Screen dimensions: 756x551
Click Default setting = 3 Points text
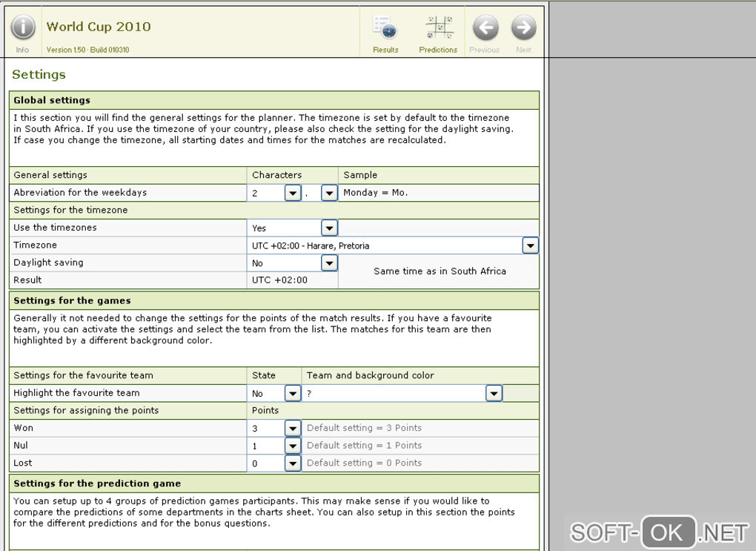tap(364, 428)
